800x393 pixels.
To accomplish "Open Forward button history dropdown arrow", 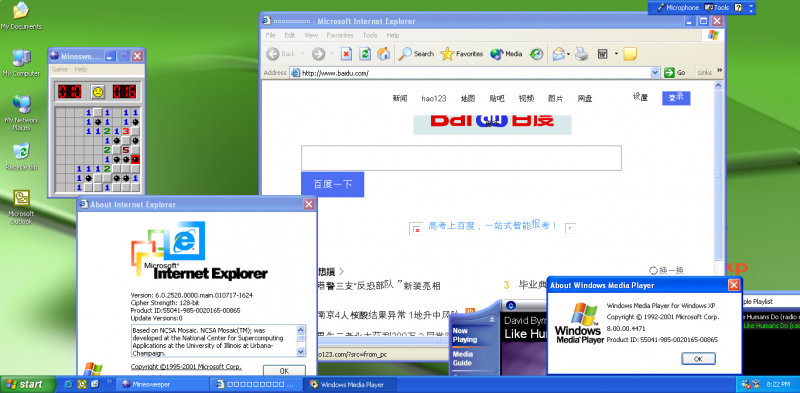I will pyautogui.click(x=332, y=54).
